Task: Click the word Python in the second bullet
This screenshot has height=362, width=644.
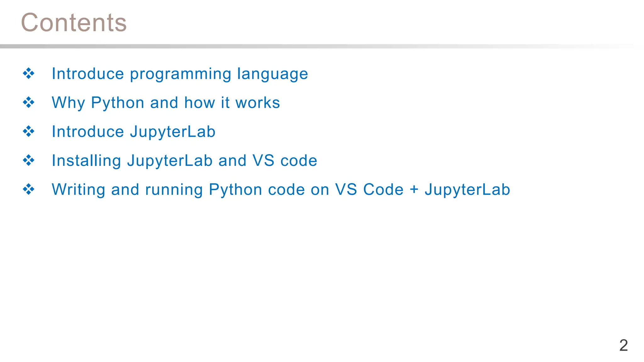Action: coord(118,103)
